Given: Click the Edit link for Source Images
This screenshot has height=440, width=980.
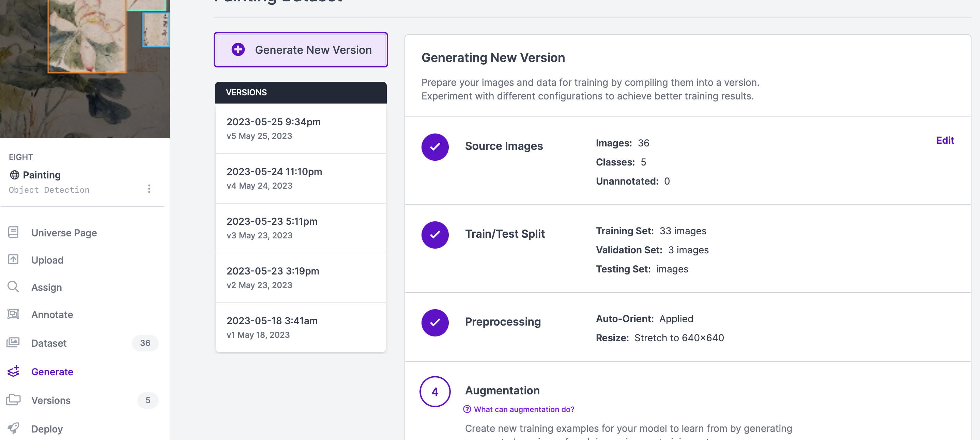Looking at the screenshot, I should (x=945, y=140).
